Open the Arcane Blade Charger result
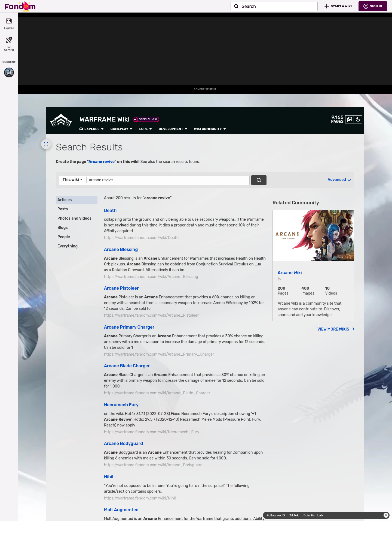The width and height of the screenshot is (392, 545). click(127, 366)
